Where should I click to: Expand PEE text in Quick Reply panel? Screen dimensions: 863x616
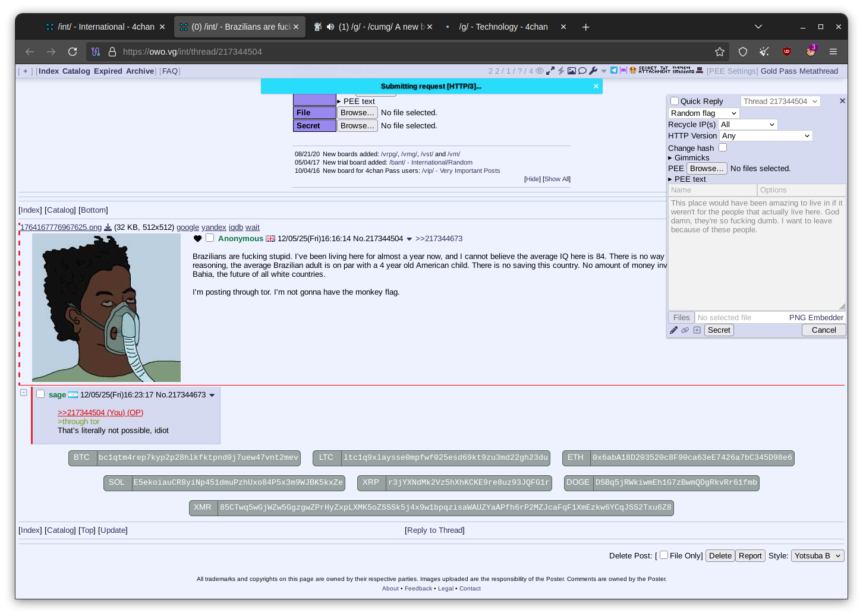pyautogui.click(x=687, y=179)
